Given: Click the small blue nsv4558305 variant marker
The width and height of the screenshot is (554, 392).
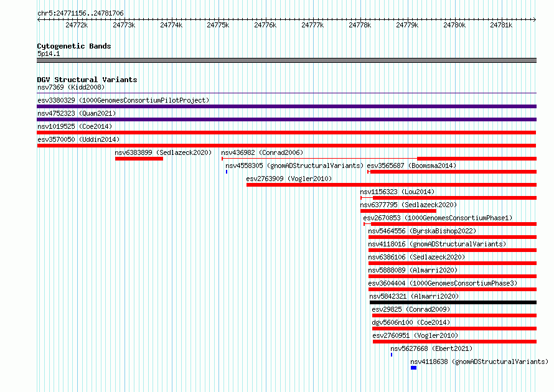Looking at the screenshot, I should 227,172.
